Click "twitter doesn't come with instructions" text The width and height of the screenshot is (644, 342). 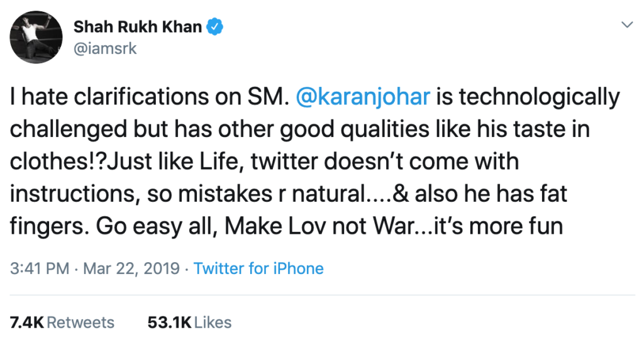point(385,162)
